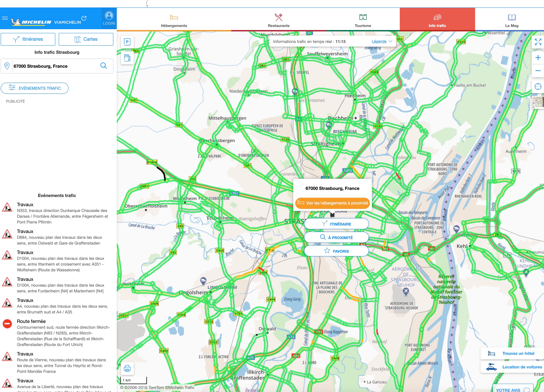Center map on my location
The height and width of the screenshot is (392, 544).
[538, 86]
